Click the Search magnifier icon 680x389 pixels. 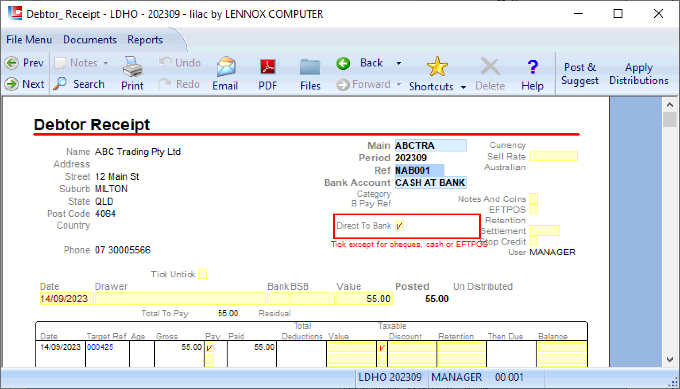pyautogui.click(x=59, y=83)
